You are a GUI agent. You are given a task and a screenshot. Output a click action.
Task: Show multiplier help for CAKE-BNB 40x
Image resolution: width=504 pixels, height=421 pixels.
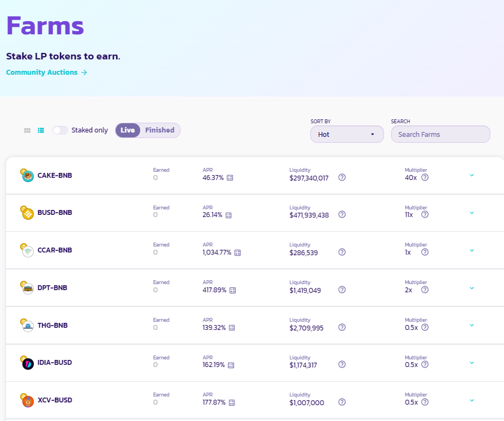coord(425,177)
